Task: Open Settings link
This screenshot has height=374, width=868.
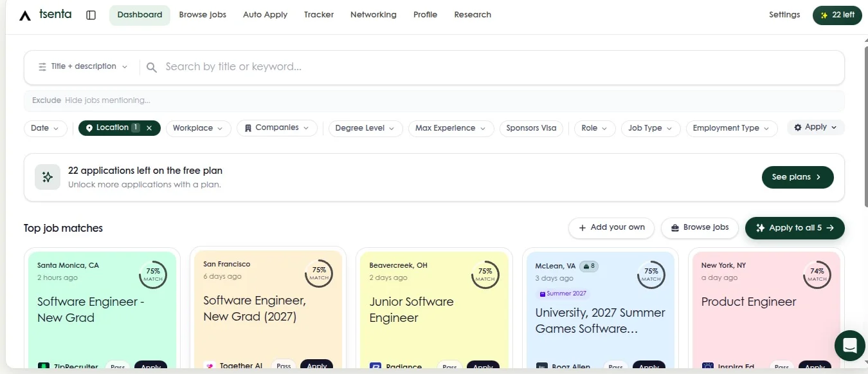Action: 784,15
